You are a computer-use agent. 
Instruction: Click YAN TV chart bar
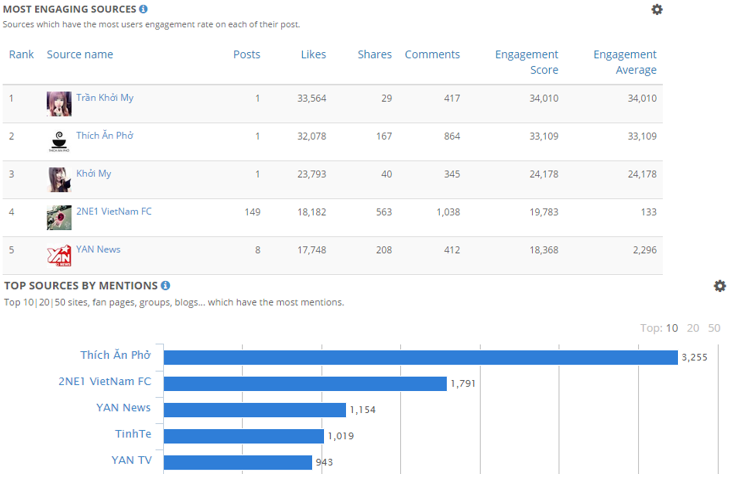237,462
